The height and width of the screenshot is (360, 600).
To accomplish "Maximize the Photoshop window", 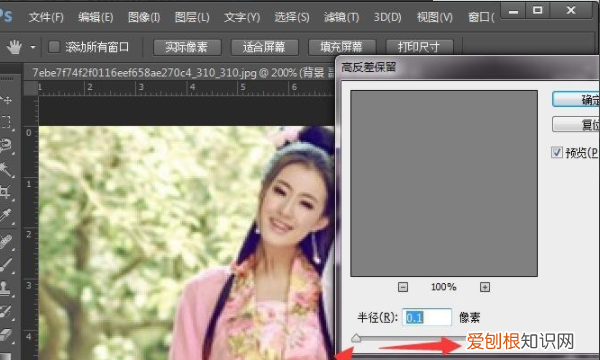I will coord(538,10).
